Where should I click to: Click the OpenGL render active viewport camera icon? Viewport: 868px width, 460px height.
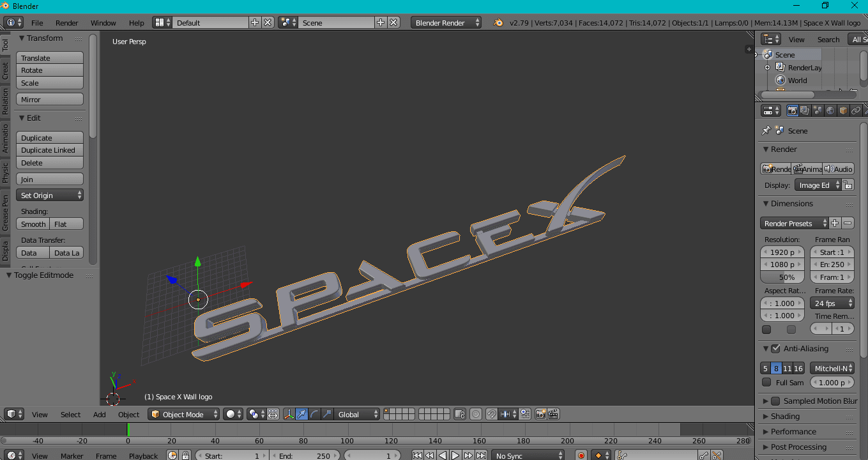point(540,414)
